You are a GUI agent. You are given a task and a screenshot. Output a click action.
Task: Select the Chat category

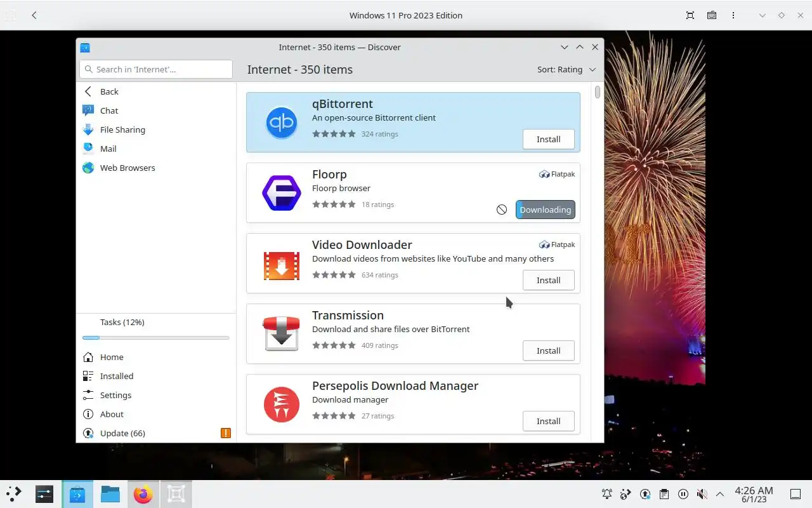156,110
